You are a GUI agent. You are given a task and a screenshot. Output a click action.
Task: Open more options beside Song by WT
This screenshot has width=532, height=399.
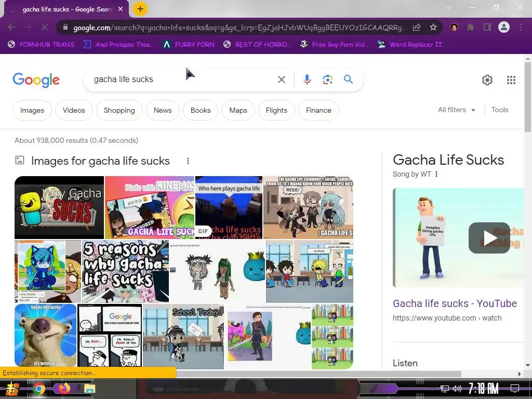tap(436, 174)
